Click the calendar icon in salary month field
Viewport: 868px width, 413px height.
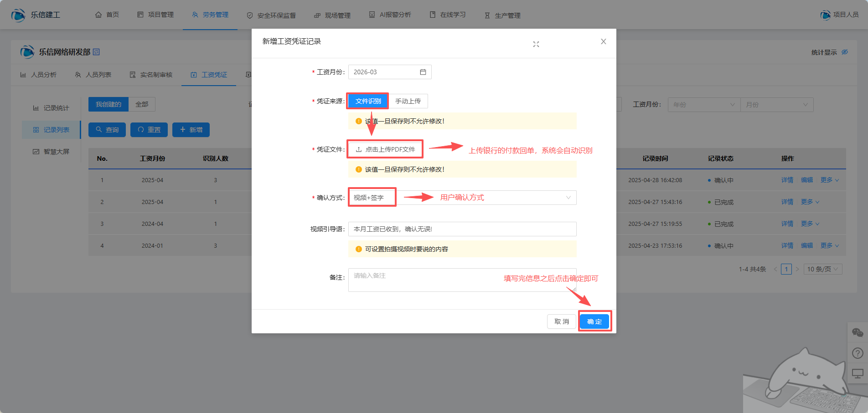pyautogui.click(x=423, y=72)
